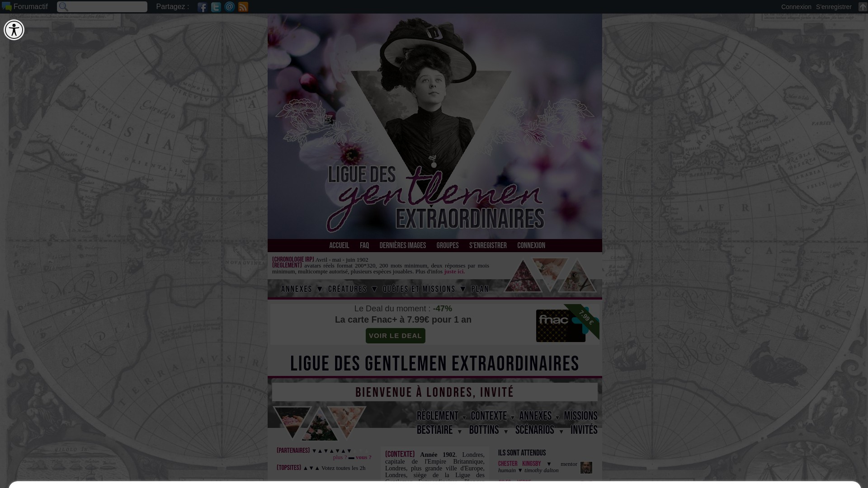The height and width of the screenshot is (488, 868).
Task: Click the 'plus ?' partners link
Action: (x=340, y=457)
